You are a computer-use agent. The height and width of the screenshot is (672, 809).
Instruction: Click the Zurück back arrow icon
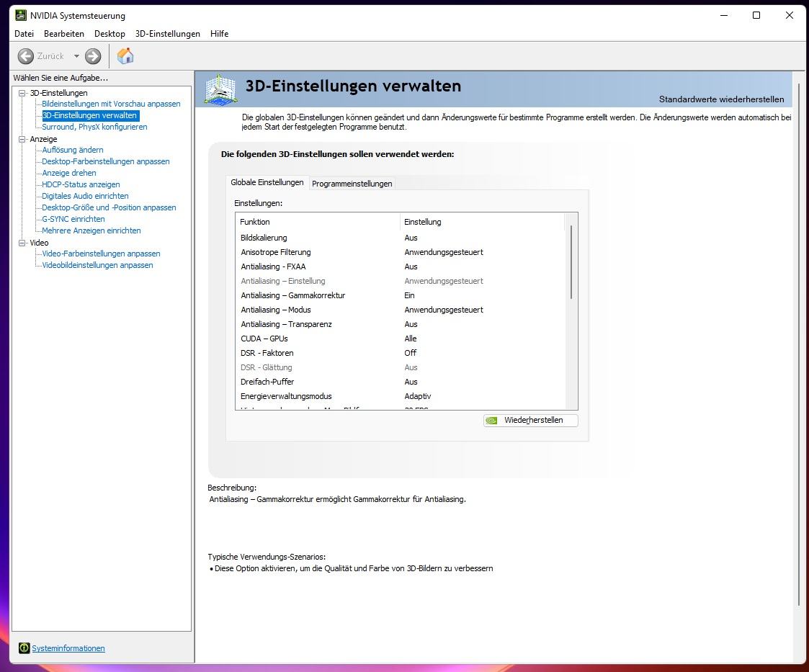25,56
